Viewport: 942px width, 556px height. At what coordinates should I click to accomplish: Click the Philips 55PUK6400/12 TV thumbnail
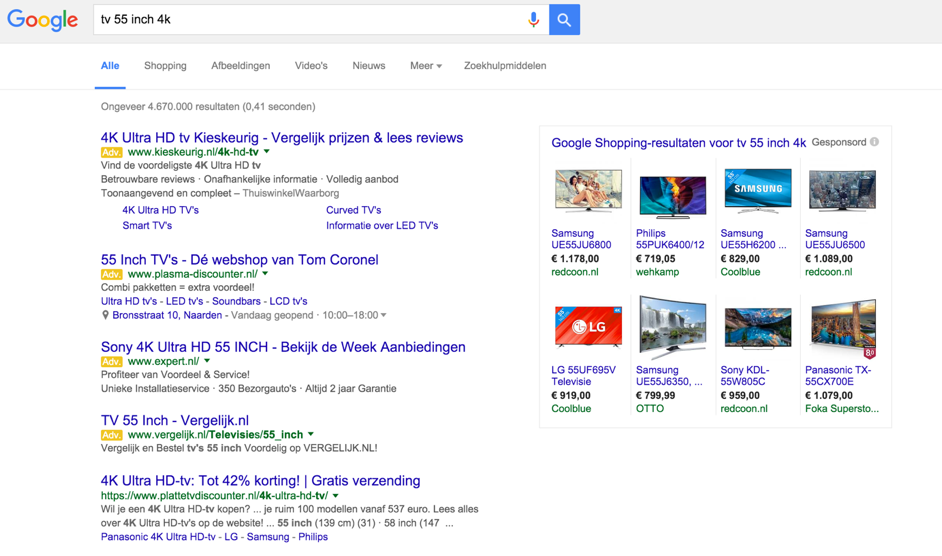(x=673, y=197)
